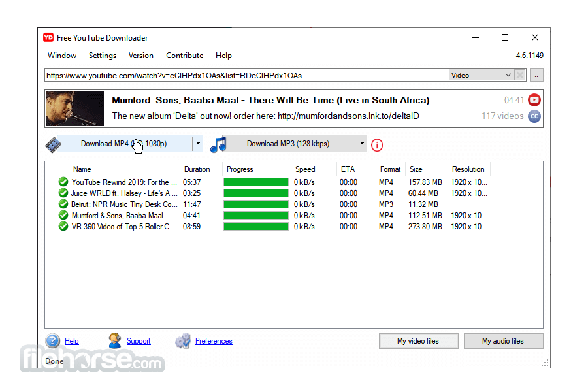Click the MP3 format cell
The height and width of the screenshot is (392, 588).
tap(386, 204)
